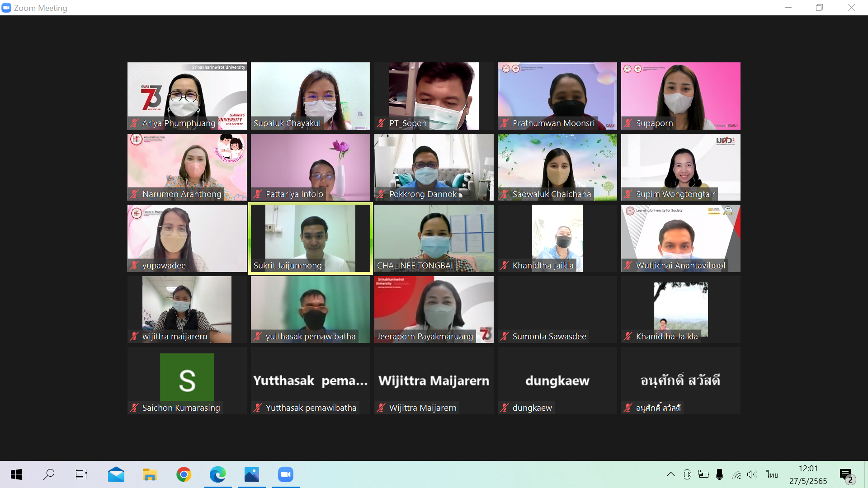868x488 pixels.
Task: Switch to Microsoft Edge in taskbar
Action: tap(217, 474)
